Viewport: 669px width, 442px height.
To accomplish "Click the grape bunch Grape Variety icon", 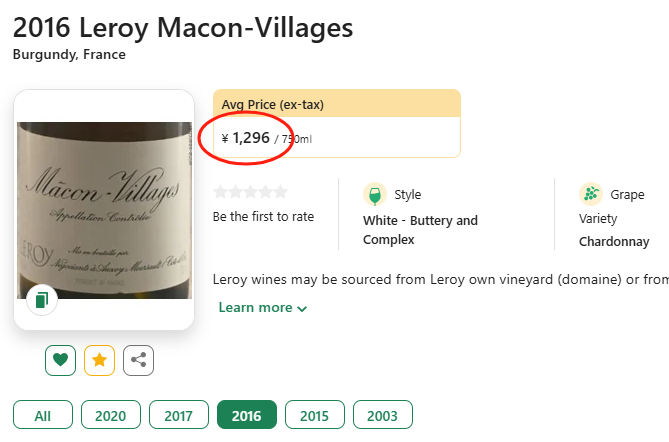I will pos(591,194).
